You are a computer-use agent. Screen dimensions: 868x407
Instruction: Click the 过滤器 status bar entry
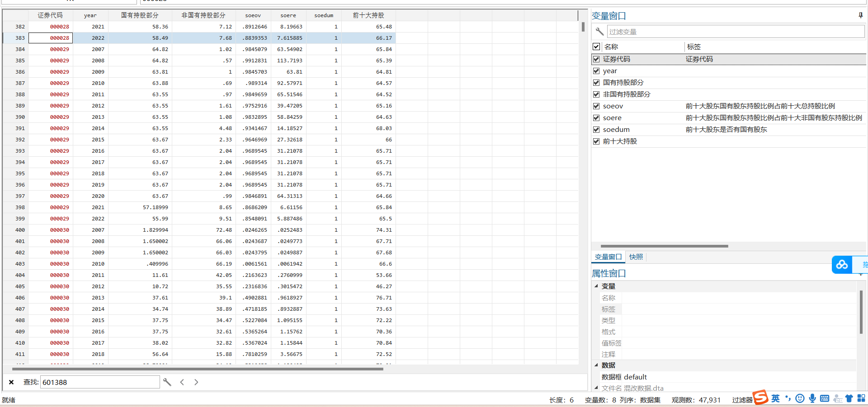coord(742,400)
